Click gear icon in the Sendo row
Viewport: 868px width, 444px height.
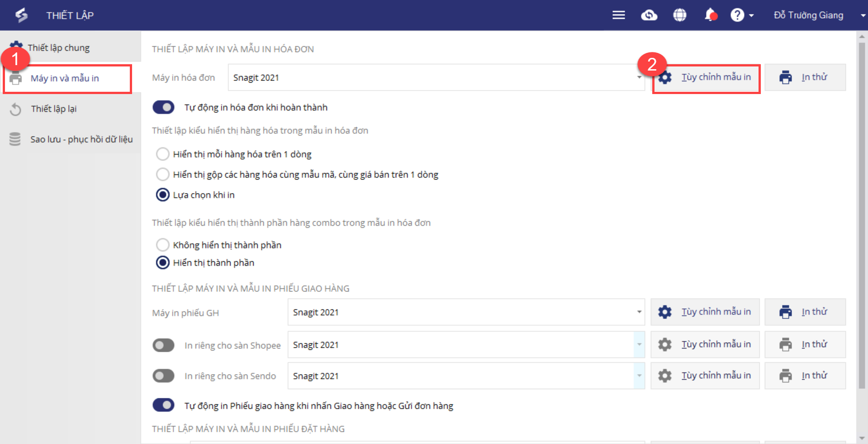665,376
